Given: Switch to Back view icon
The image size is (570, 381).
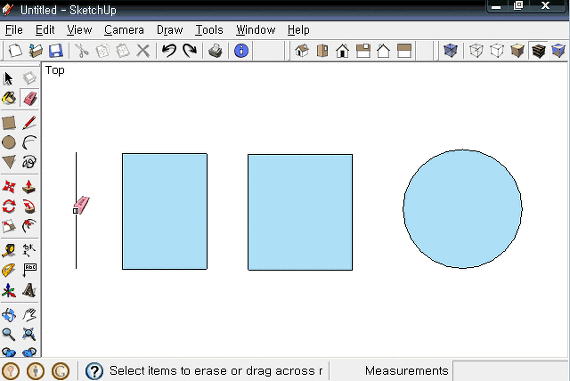Looking at the screenshot, I should (384, 51).
